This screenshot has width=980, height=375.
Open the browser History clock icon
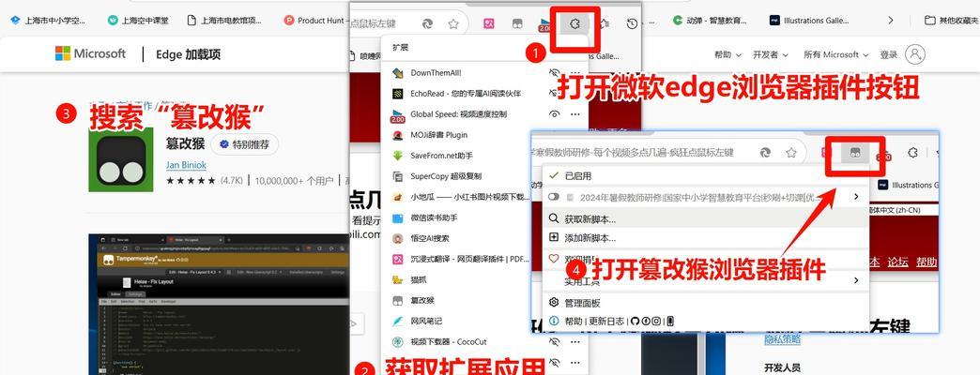[632, 23]
